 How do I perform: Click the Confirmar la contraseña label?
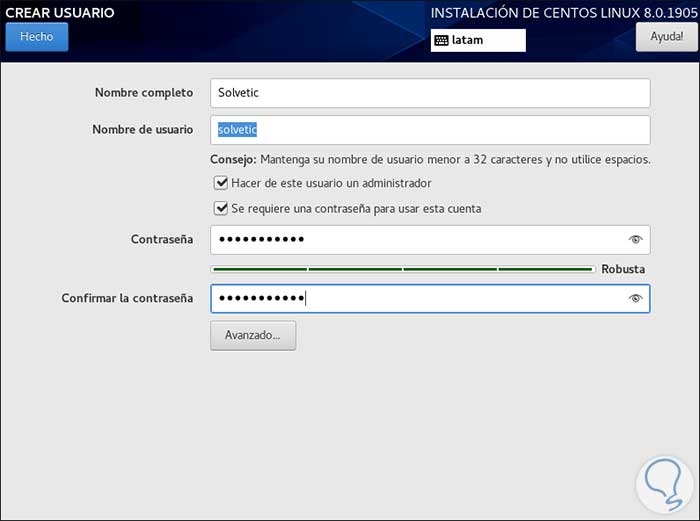(x=127, y=298)
